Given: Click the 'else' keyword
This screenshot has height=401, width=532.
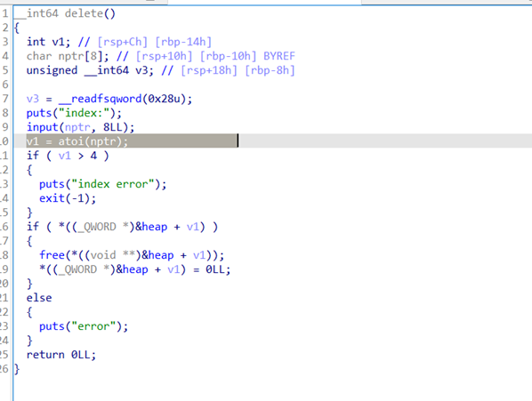Looking at the screenshot, I should pyautogui.click(x=39, y=298).
